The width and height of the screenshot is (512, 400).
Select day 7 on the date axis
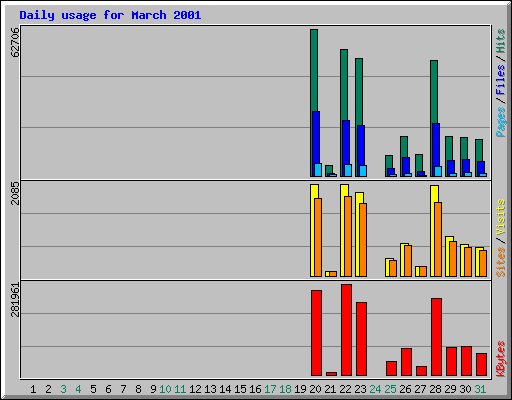[x=123, y=389]
